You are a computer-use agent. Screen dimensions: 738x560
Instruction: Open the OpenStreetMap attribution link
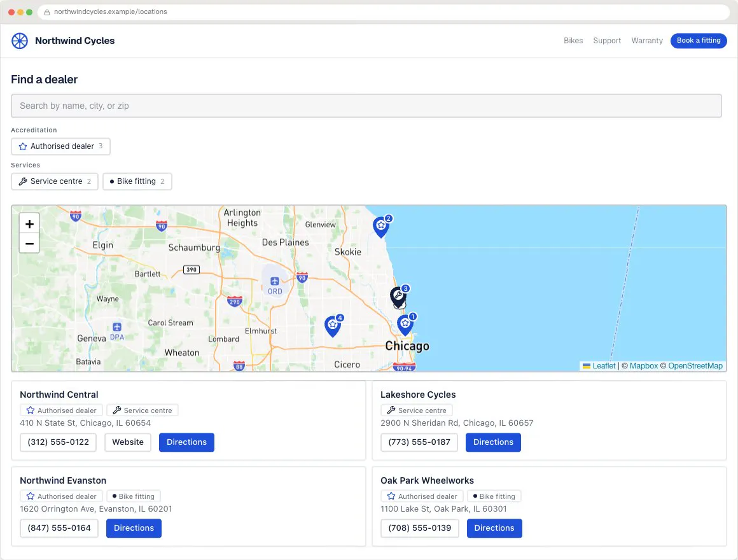click(695, 366)
